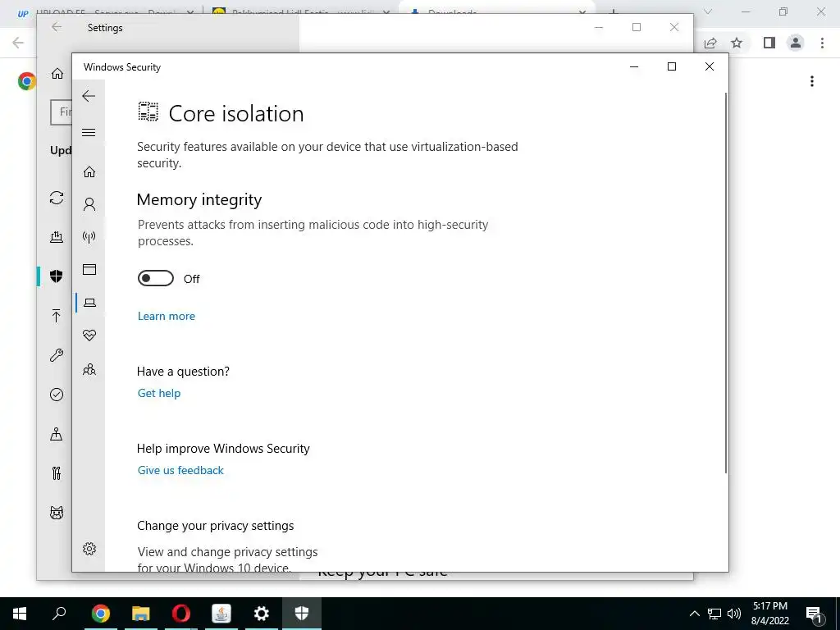
Task: Show hidden system tray icons
Action: tap(694, 614)
